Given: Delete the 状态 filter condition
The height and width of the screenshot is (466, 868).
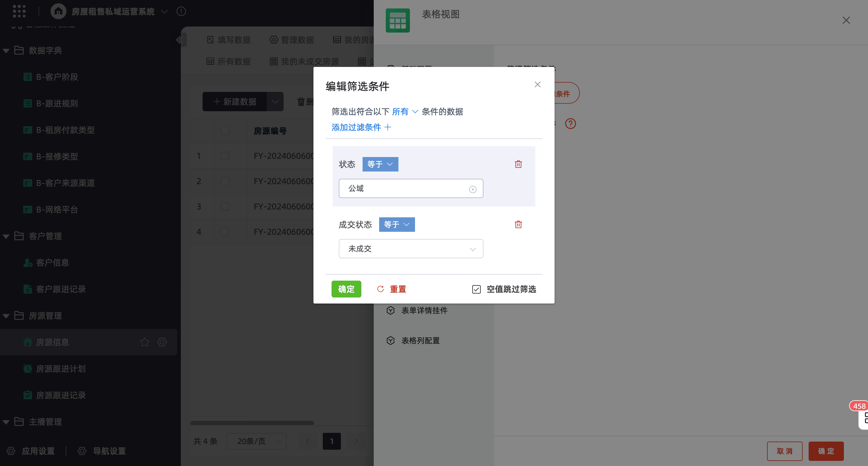Looking at the screenshot, I should tap(518, 164).
